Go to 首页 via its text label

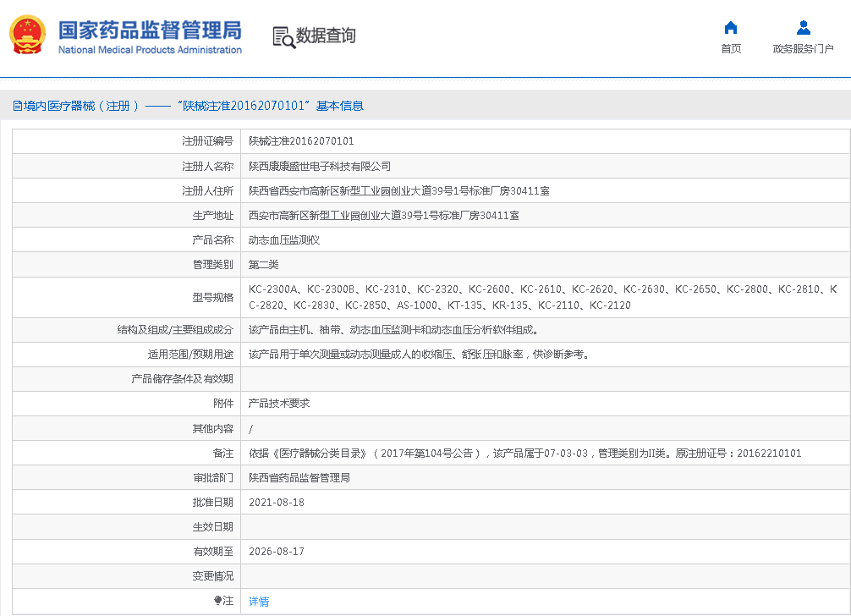(x=731, y=49)
